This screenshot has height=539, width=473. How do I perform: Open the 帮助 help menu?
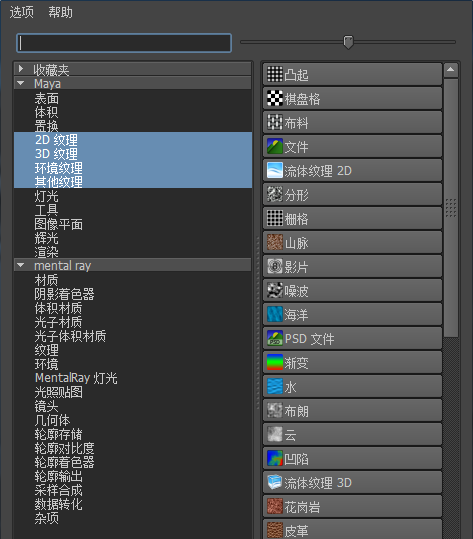tap(60, 12)
